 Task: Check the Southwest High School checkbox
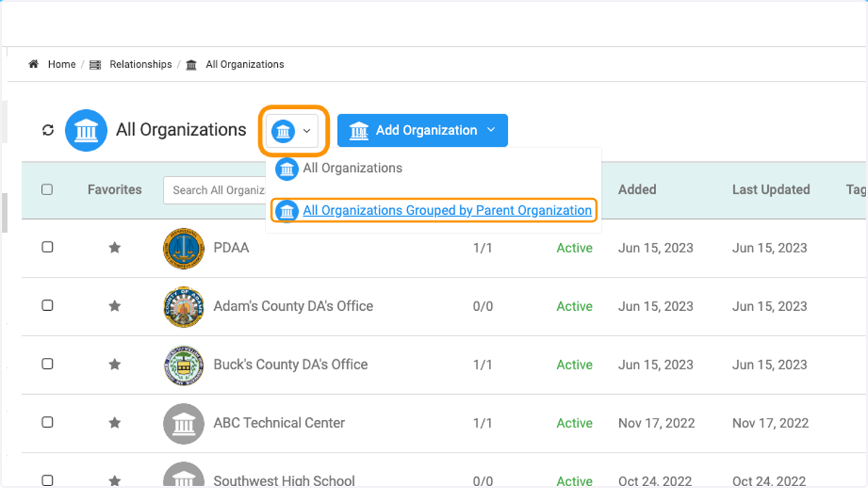coord(47,480)
